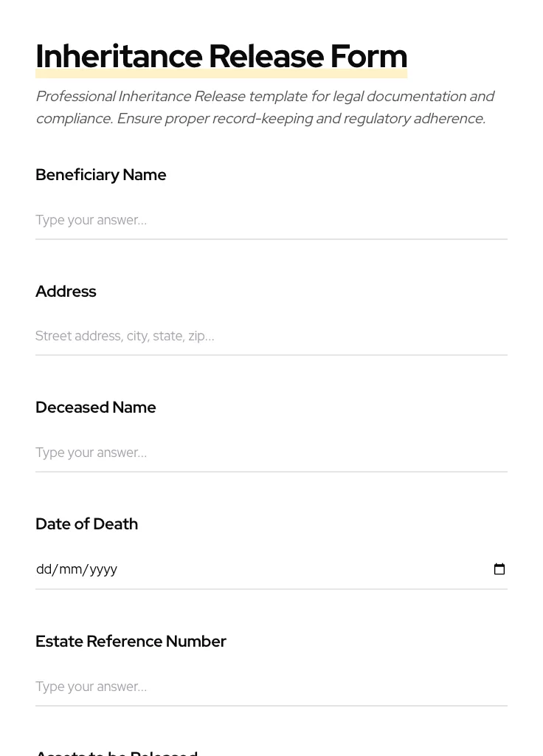543x756 pixels.
Task: Click the year segment of the date field
Action: pyautogui.click(x=96, y=568)
